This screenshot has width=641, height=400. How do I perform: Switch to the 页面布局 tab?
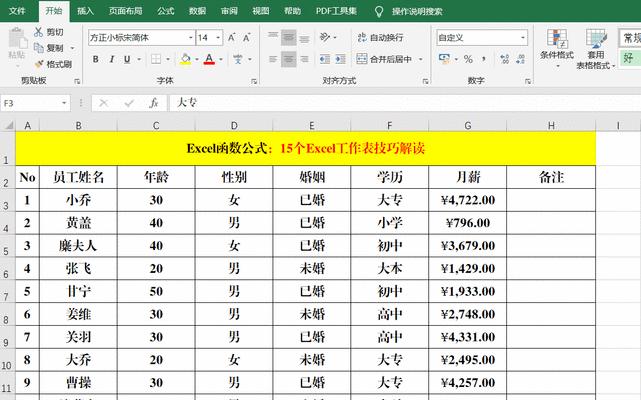point(126,11)
